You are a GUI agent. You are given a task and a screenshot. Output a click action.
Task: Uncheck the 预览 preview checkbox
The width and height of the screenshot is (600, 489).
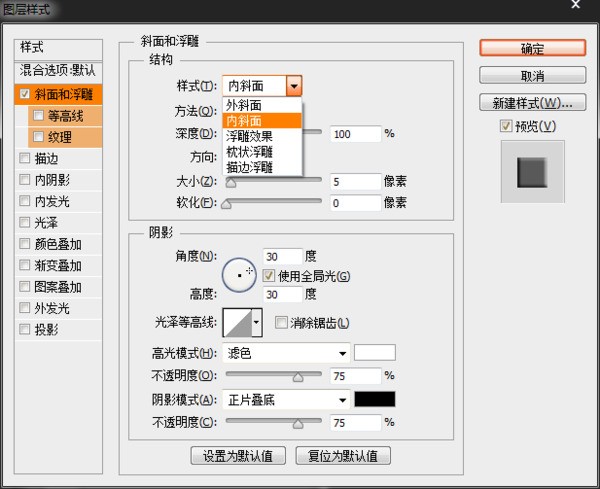507,126
